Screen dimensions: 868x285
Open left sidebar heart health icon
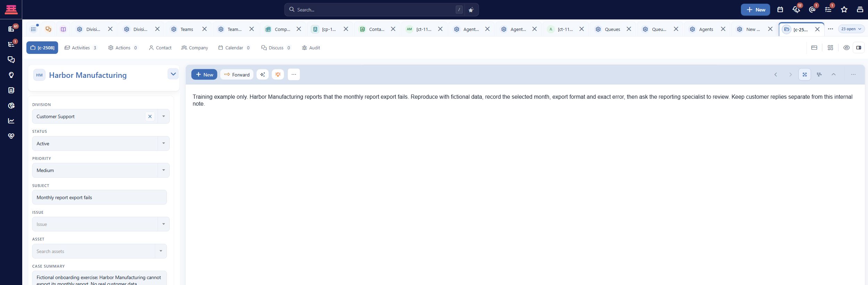11,136
